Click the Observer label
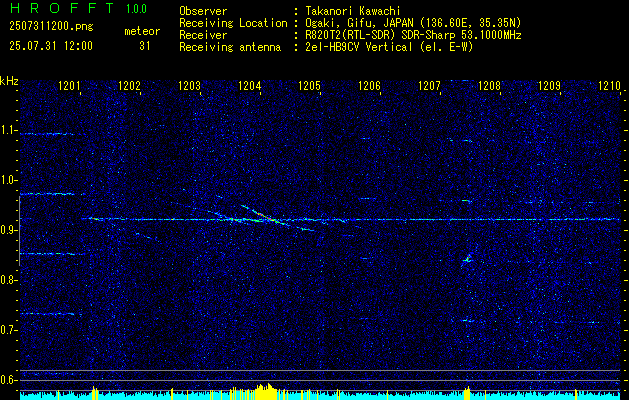 pyautogui.click(x=203, y=11)
